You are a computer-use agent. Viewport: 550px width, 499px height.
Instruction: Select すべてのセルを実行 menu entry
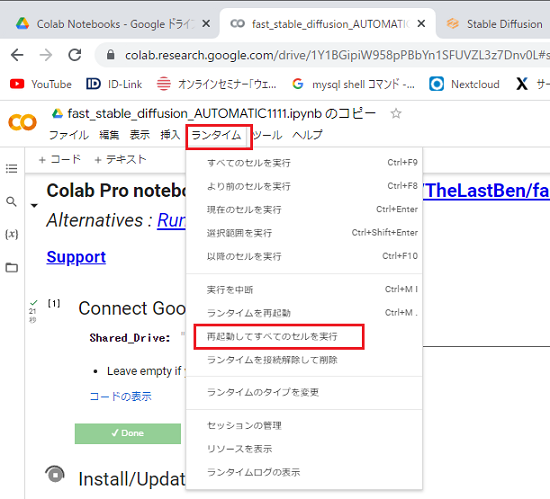pos(249,163)
